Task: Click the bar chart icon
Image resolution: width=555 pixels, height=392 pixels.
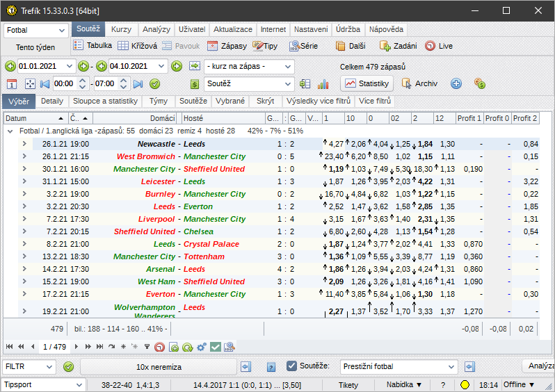Action: pos(323,84)
